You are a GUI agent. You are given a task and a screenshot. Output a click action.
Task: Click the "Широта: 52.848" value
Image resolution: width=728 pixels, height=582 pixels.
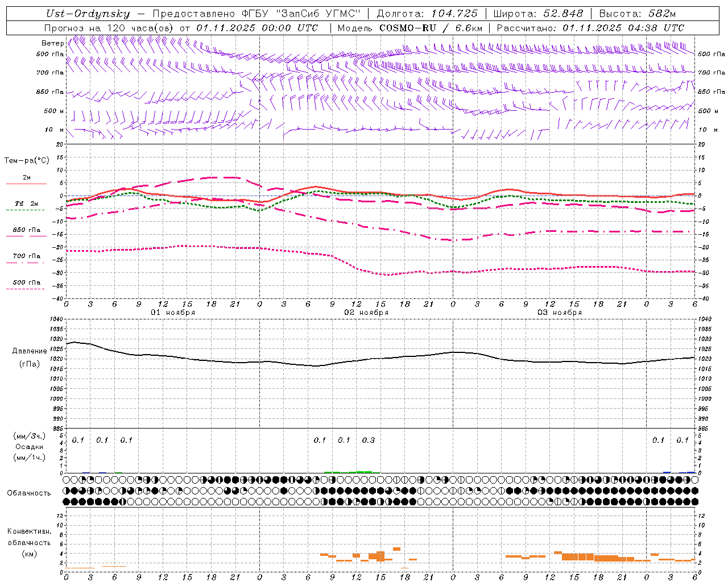point(539,14)
